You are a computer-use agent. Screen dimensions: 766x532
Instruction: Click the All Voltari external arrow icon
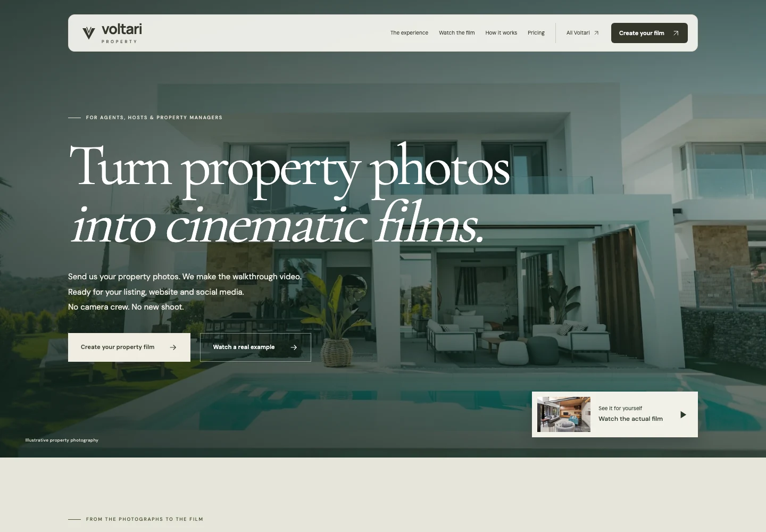pyautogui.click(x=596, y=33)
